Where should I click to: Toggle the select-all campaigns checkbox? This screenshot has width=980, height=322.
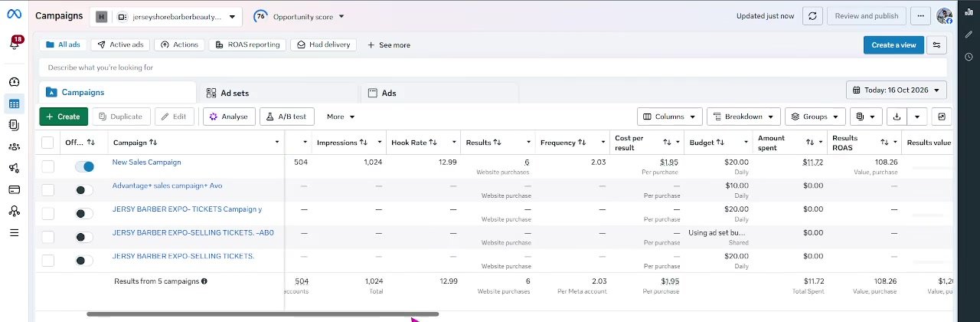tap(47, 143)
